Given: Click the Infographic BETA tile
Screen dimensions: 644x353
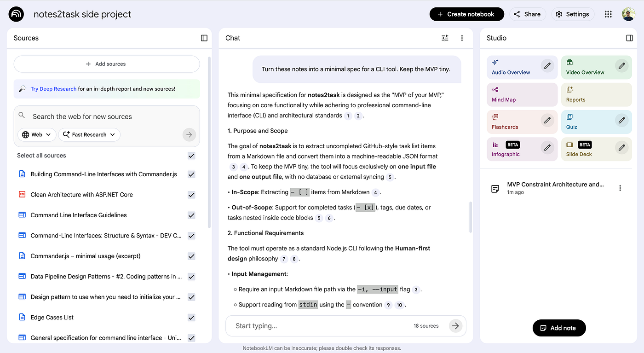Looking at the screenshot, I should pyautogui.click(x=522, y=149).
